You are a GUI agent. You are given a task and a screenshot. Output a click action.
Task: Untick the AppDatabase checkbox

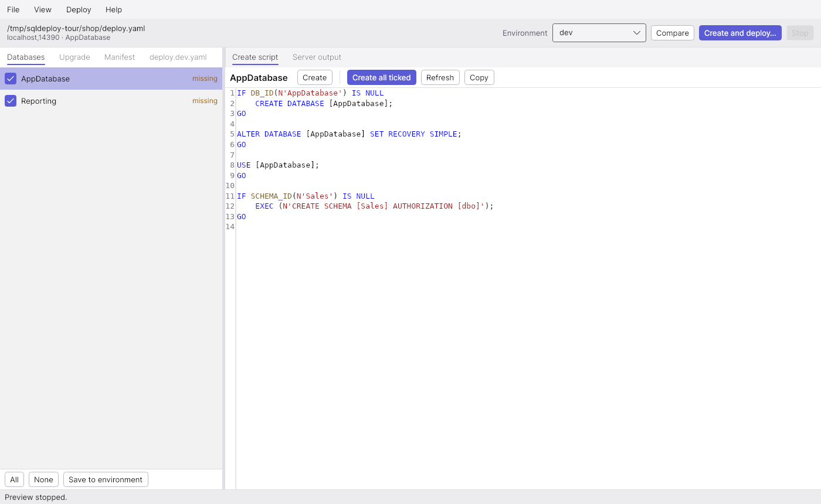pos(11,79)
